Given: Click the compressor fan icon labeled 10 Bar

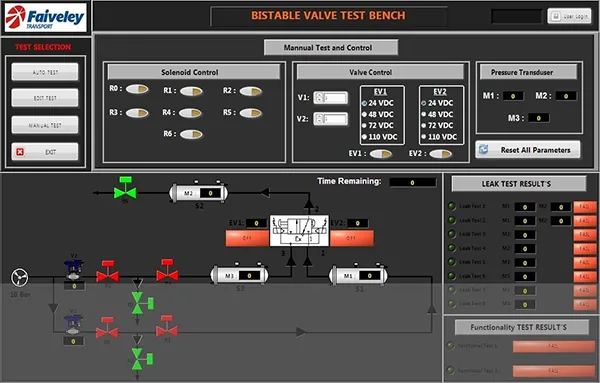Looking at the screenshot, I should coord(20,277).
